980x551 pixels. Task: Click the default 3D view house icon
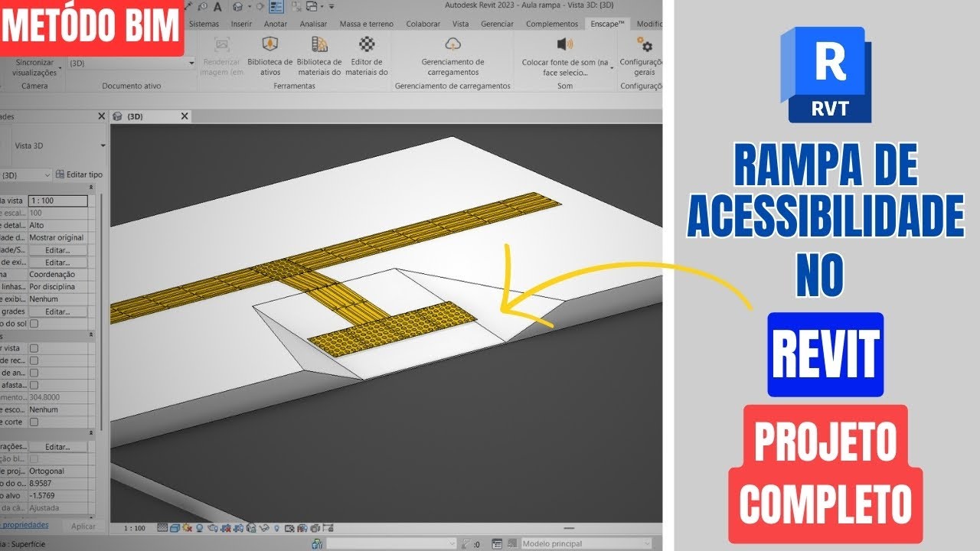point(237,7)
